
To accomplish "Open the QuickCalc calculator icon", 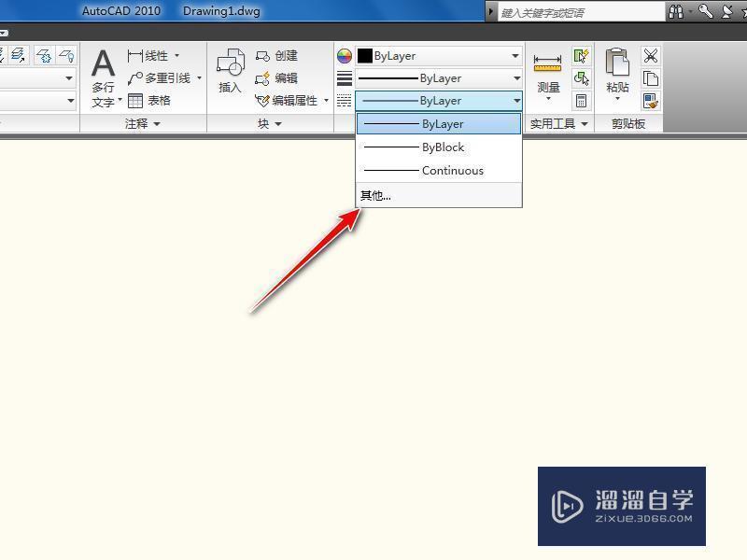I will (x=580, y=101).
